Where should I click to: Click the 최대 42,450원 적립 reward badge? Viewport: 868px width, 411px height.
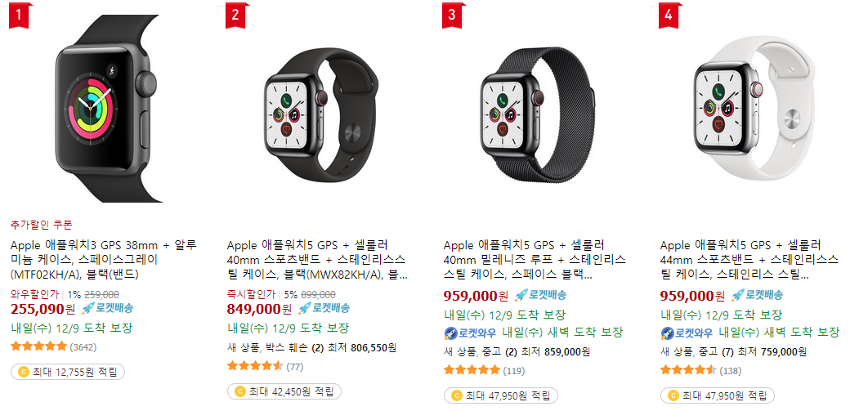click(284, 391)
